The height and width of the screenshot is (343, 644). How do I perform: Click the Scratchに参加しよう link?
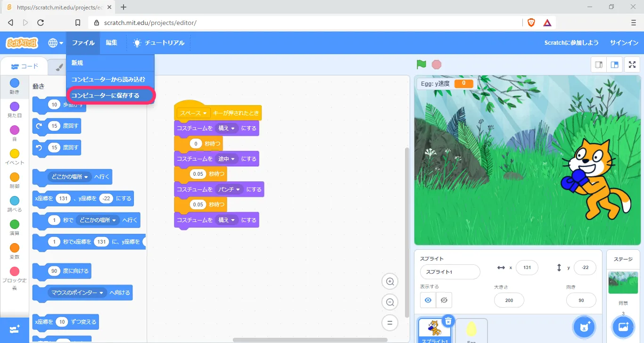pyautogui.click(x=571, y=43)
